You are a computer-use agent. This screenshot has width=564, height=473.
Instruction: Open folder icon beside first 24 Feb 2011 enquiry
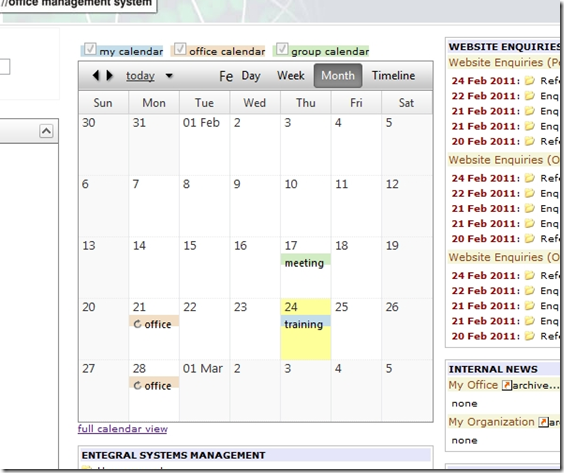529,80
